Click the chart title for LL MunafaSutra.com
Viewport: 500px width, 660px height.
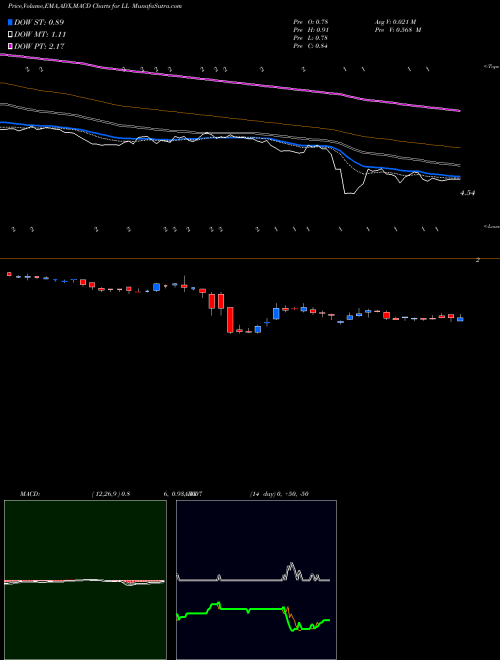point(95,7)
